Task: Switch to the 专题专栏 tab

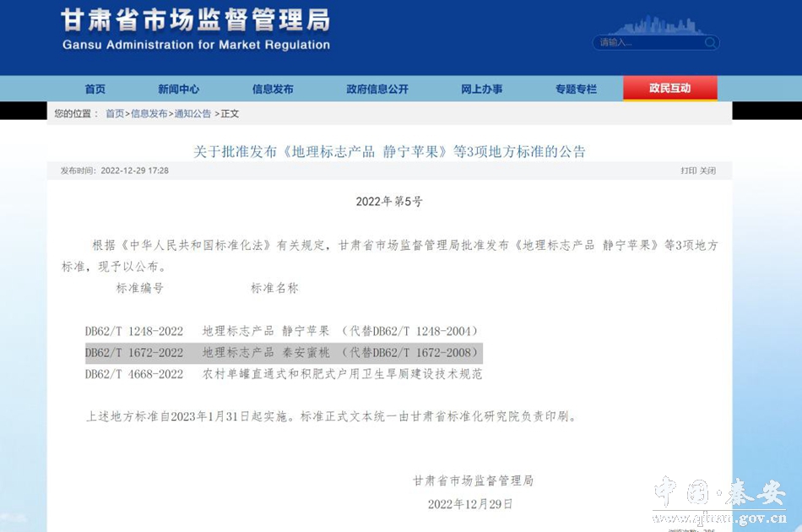Action: [x=576, y=89]
